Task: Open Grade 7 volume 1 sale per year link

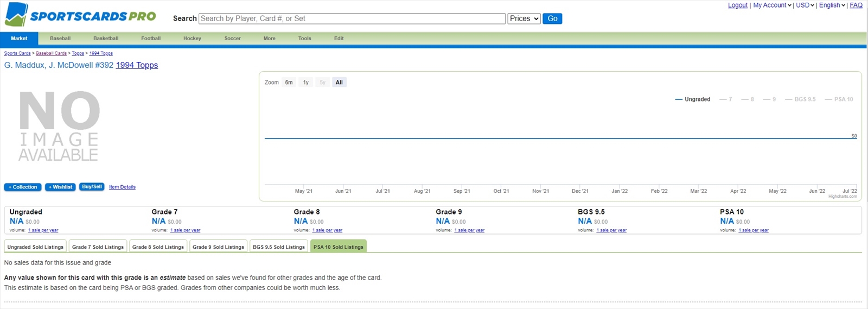Action: (185, 230)
